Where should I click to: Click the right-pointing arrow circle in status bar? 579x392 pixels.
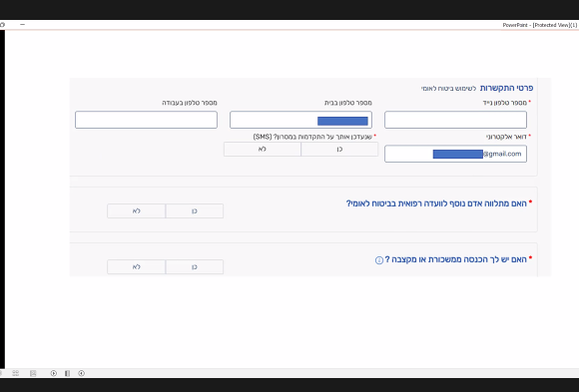(x=54, y=373)
